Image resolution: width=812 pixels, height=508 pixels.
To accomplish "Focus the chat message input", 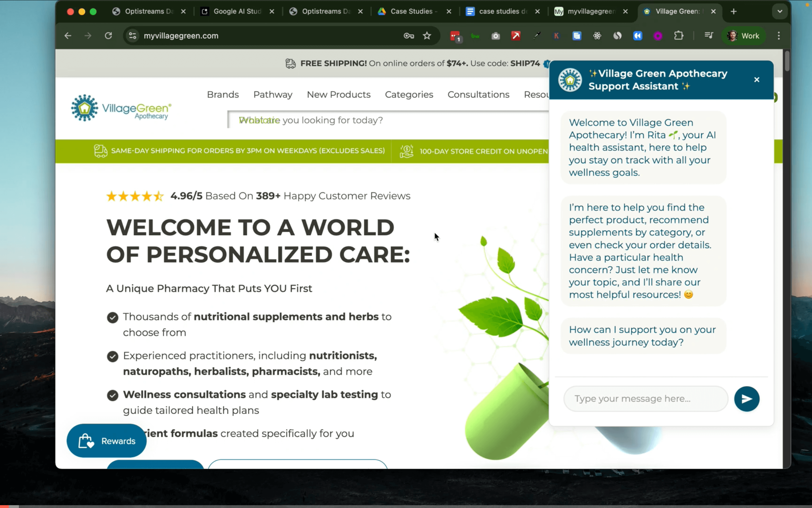I will 646,399.
